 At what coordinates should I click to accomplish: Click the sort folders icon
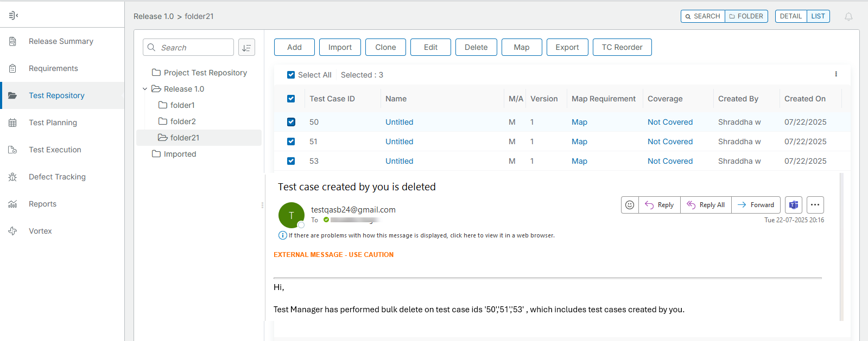pos(246,48)
